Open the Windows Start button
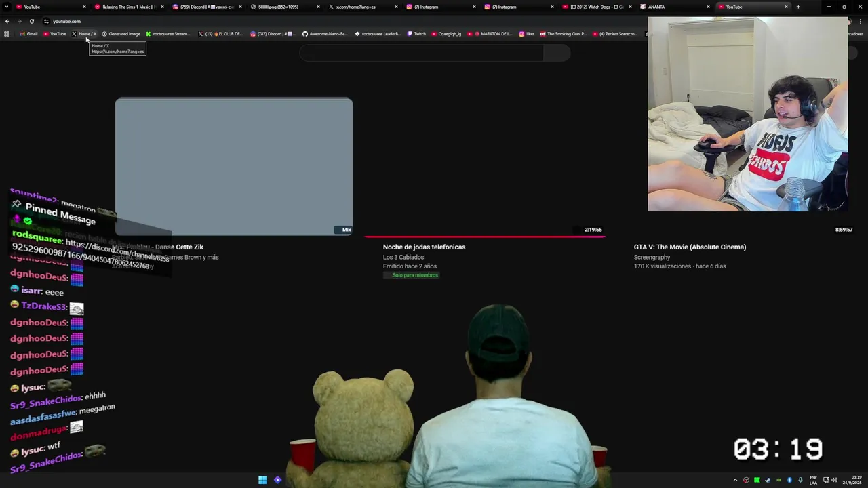Viewport: 868px width, 488px height. coord(262,480)
